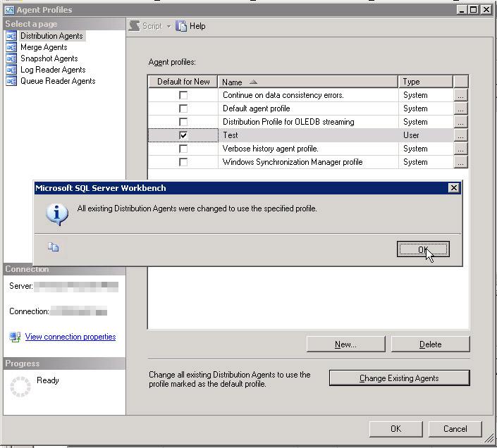Click the New... button

coord(346,344)
